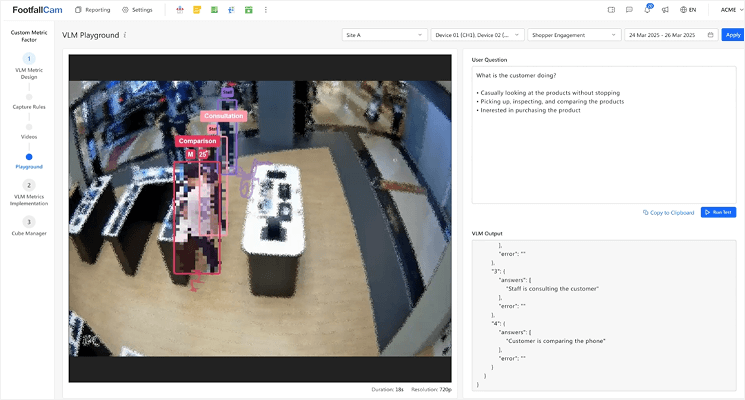This screenshot has height=400, width=745.
Task: Click the VLM Playground info icon
Action: click(x=125, y=35)
